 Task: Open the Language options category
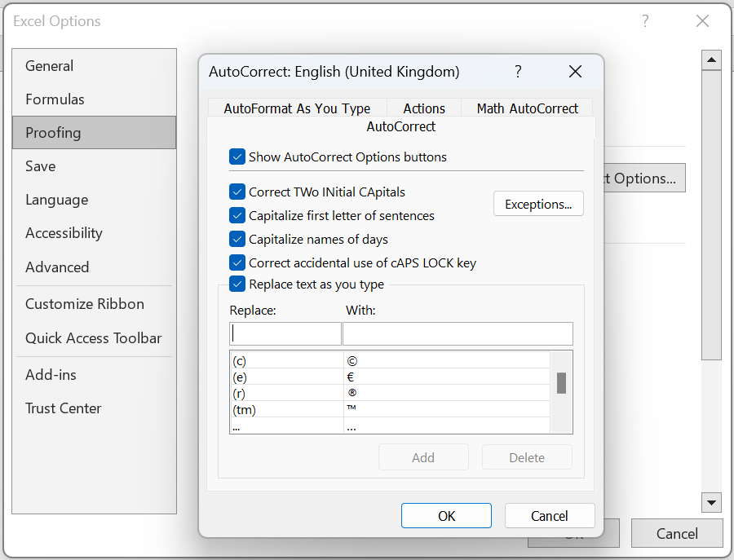[94, 200]
